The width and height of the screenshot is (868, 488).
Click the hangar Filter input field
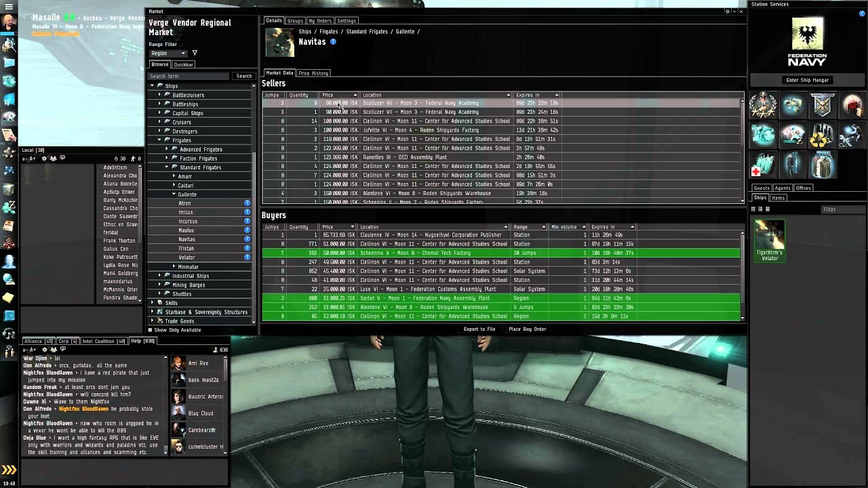click(x=842, y=209)
